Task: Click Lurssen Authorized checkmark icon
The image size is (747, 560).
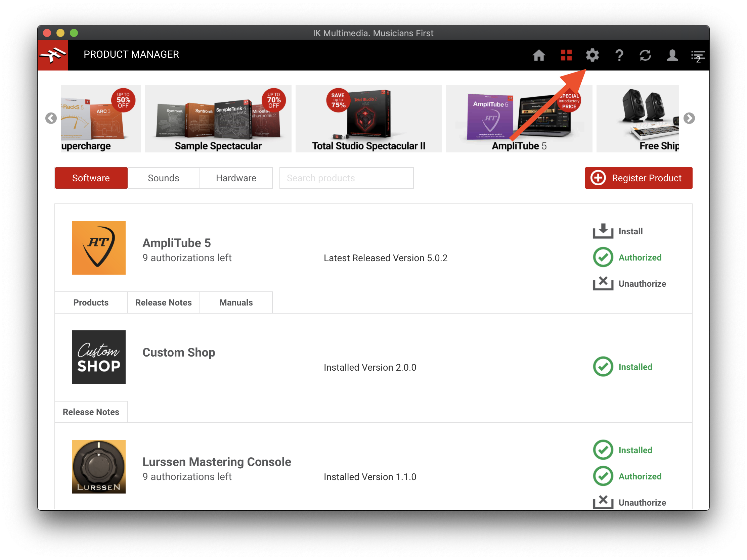Action: (603, 476)
